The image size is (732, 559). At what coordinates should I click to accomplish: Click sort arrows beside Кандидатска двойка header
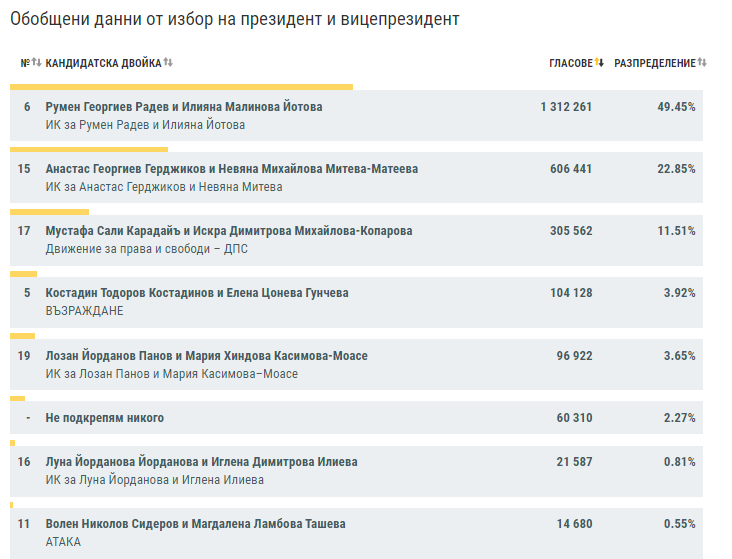click(168, 64)
